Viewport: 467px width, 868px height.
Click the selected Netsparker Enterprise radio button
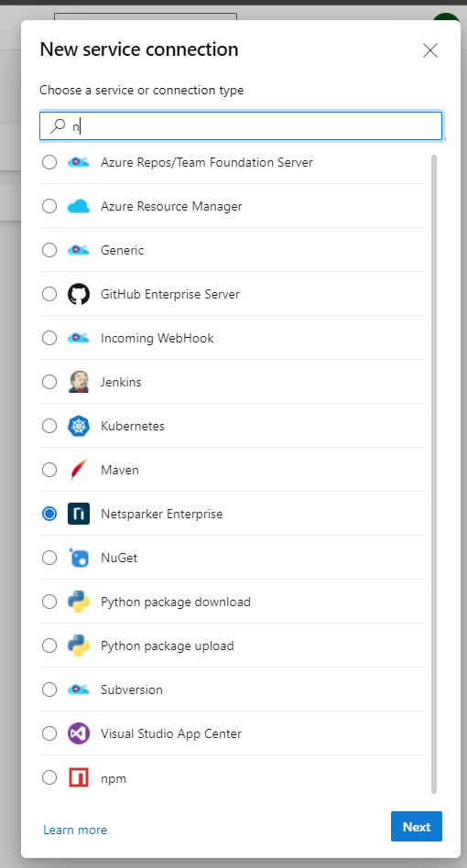click(49, 514)
